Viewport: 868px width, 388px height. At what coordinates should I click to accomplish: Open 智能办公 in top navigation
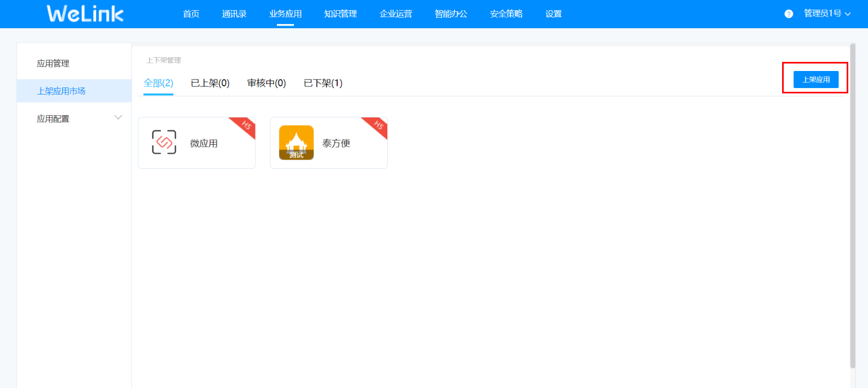click(451, 14)
